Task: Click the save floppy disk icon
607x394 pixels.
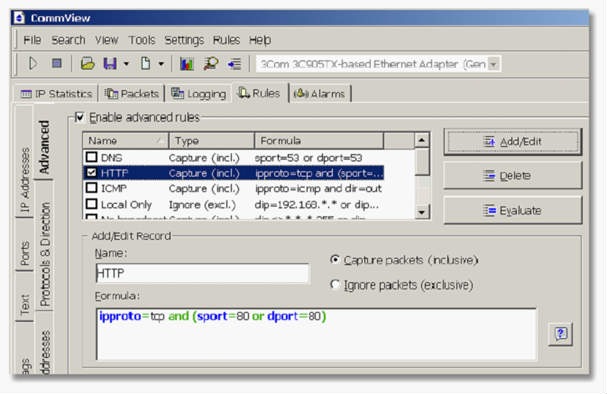Action: coord(110,63)
